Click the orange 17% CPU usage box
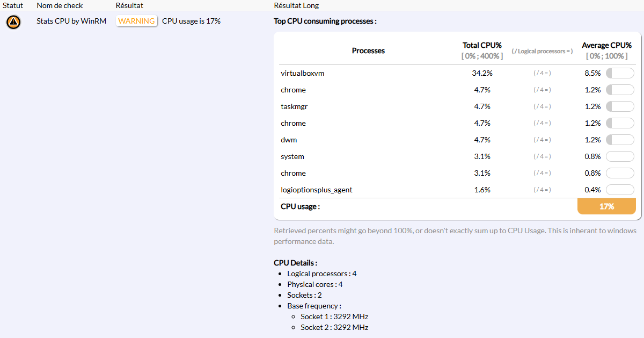The width and height of the screenshot is (644, 338). coord(606,206)
